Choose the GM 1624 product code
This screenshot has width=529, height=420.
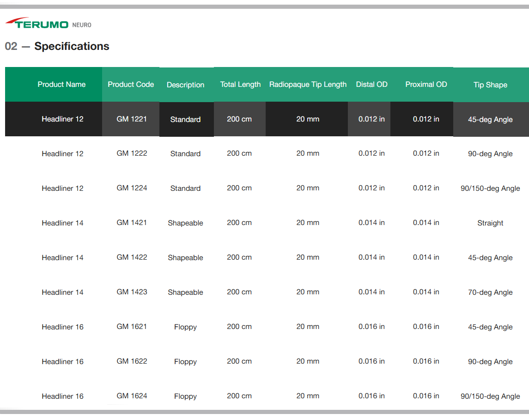132,396
